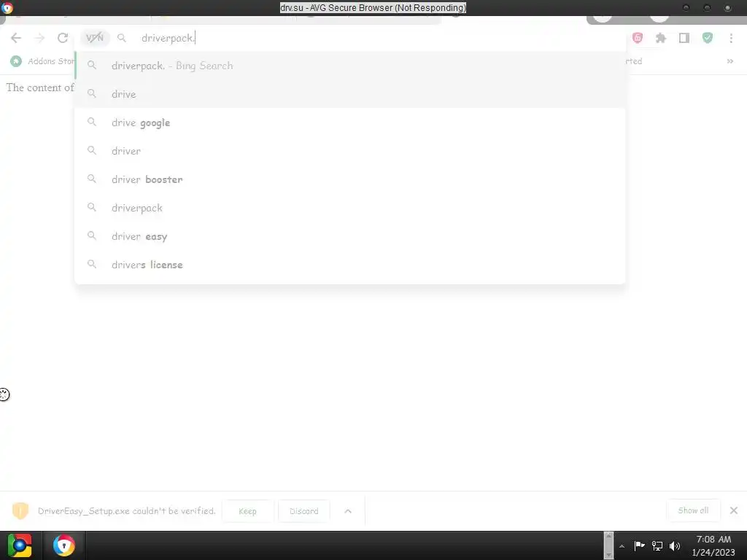Select the 'driverpack' suggestion

[x=349, y=208]
